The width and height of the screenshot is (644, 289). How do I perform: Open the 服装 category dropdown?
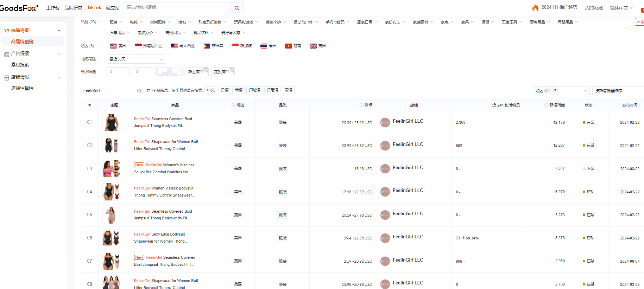116,22
